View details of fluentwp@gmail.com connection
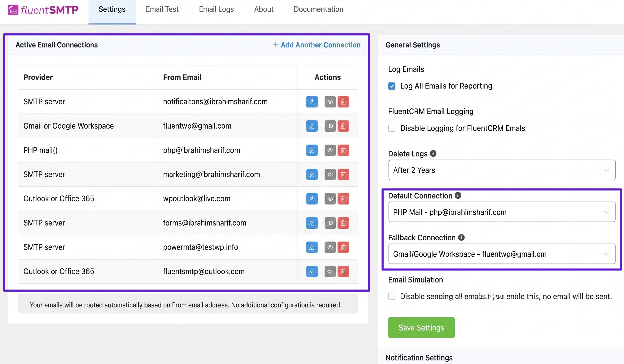 click(x=330, y=126)
